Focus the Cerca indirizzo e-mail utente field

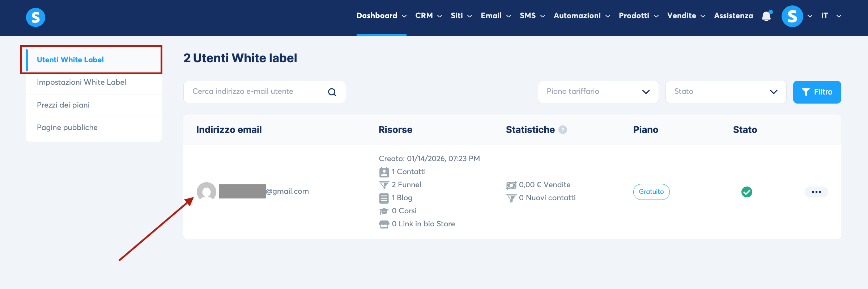265,92
